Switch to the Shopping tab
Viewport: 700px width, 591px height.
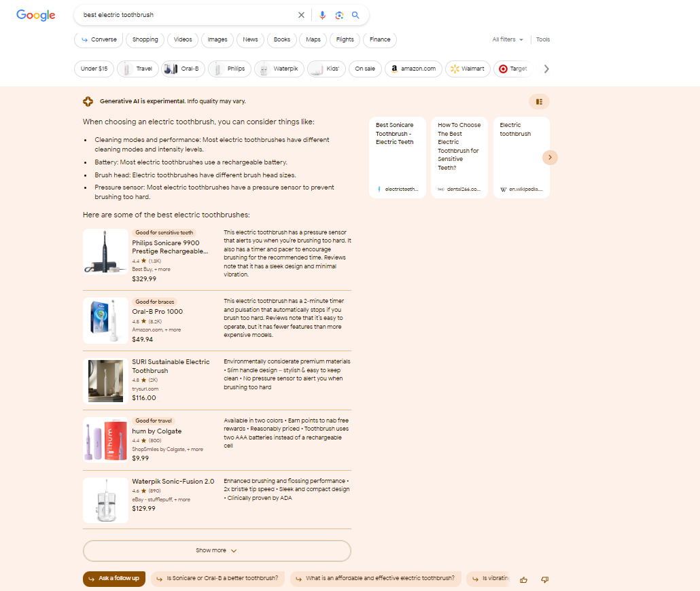(x=145, y=39)
